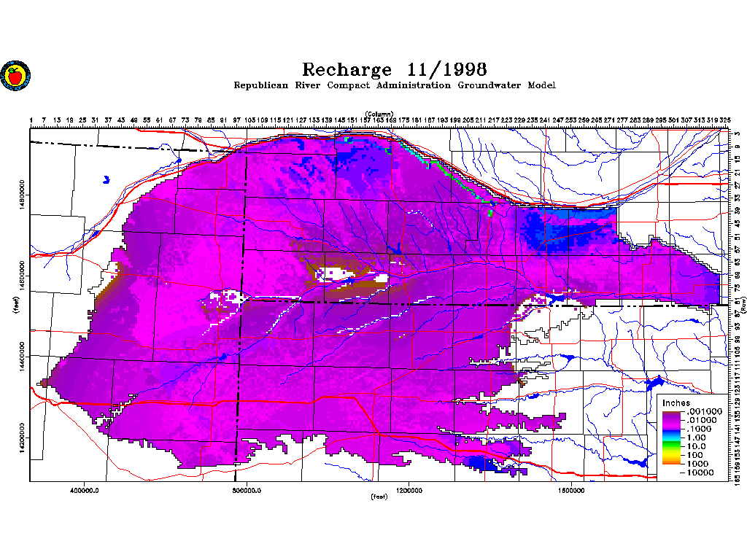Click the 'Recharge 11/1998' map title
Image resolution: width=747 pixels, height=560 pixels.
(x=395, y=69)
